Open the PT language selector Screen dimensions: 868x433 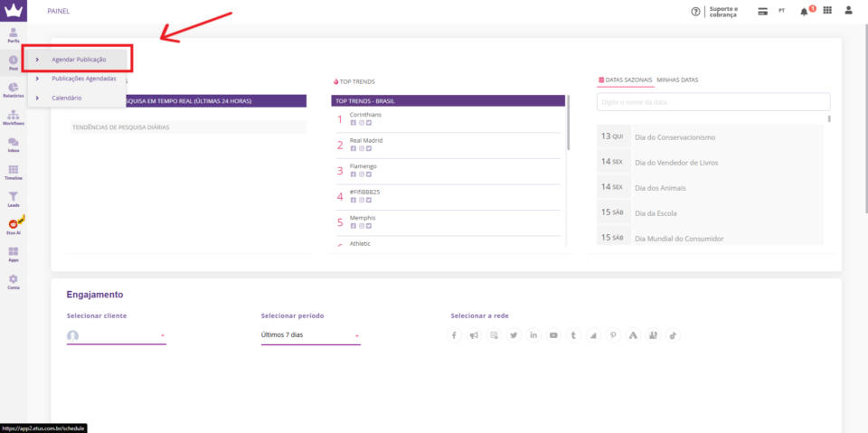pyautogui.click(x=781, y=11)
